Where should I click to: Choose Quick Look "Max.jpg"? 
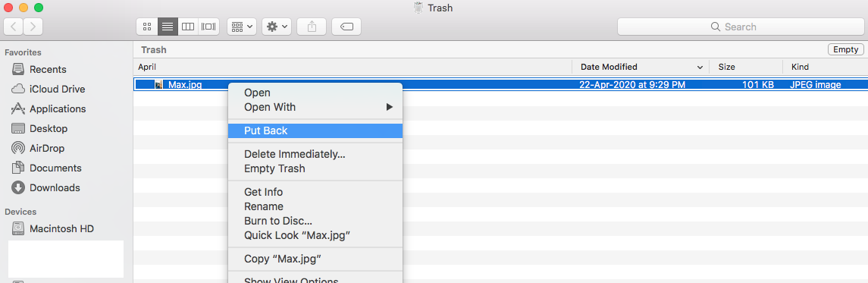click(x=315, y=235)
